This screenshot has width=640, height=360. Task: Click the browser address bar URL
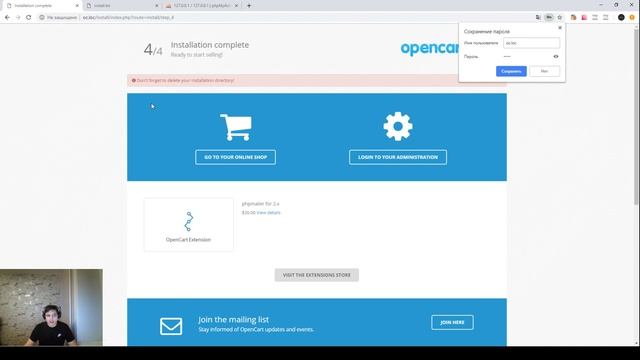click(128, 18)
